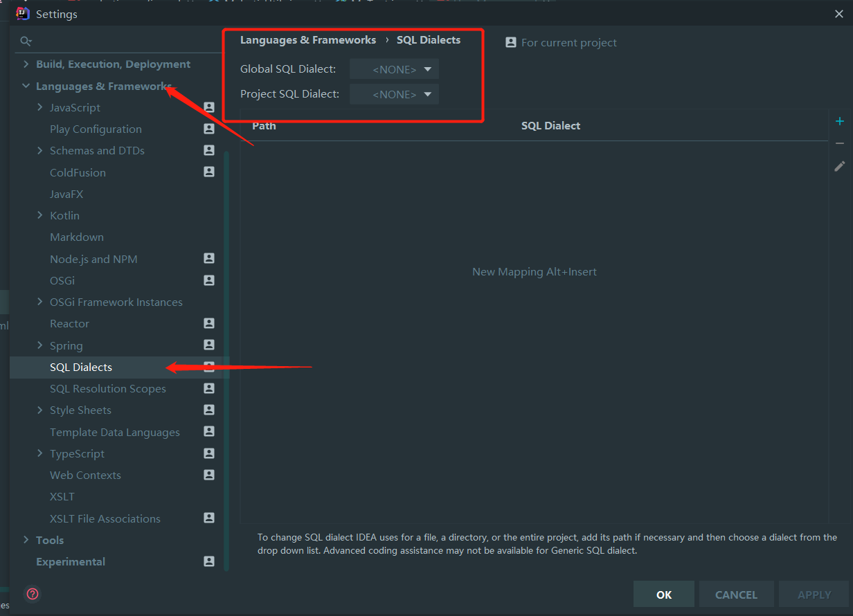Click the OK button
853x616 pixels.
point(664,595)
